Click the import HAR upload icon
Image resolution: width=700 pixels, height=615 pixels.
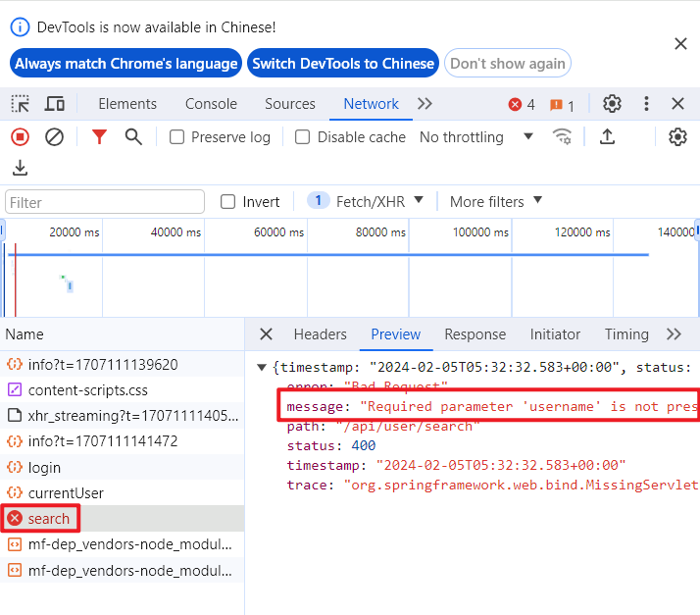coord(607,137)
